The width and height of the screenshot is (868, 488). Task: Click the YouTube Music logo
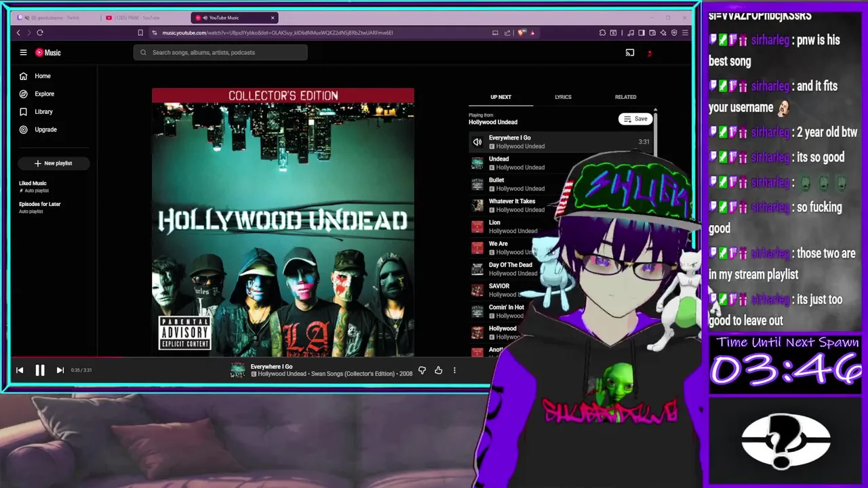tap(48, 52)
